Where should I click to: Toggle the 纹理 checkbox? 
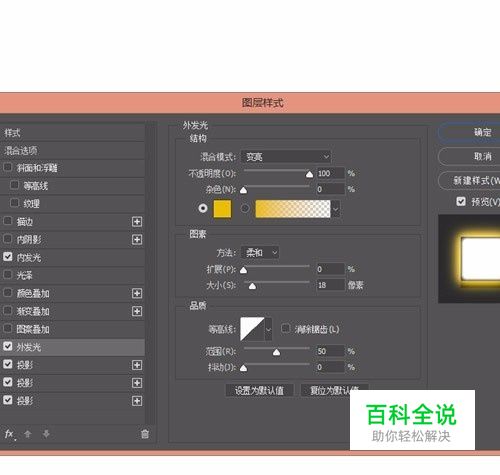[14, 203]
